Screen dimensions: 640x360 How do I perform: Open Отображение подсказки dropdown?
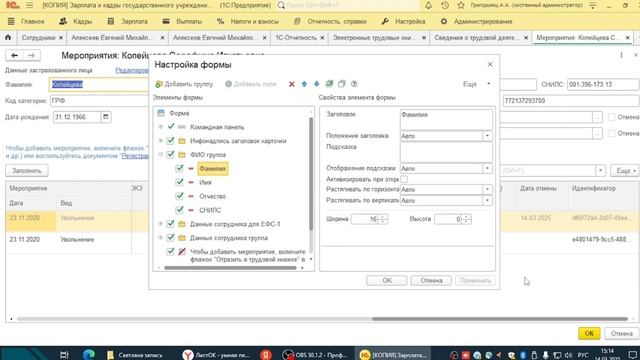pos(487,169)
